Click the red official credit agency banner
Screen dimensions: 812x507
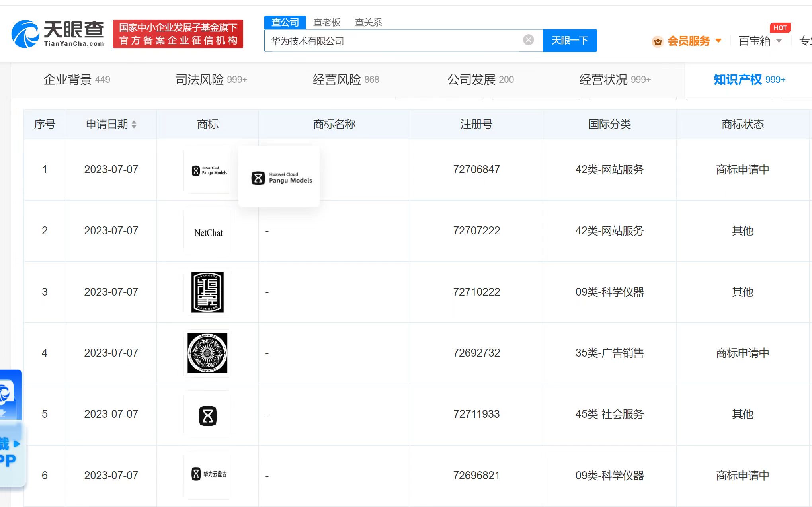(178, 34)
